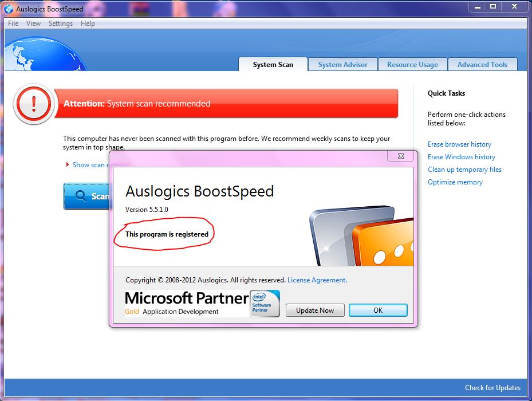Open the Settings menu

click(x=60, y=23)
